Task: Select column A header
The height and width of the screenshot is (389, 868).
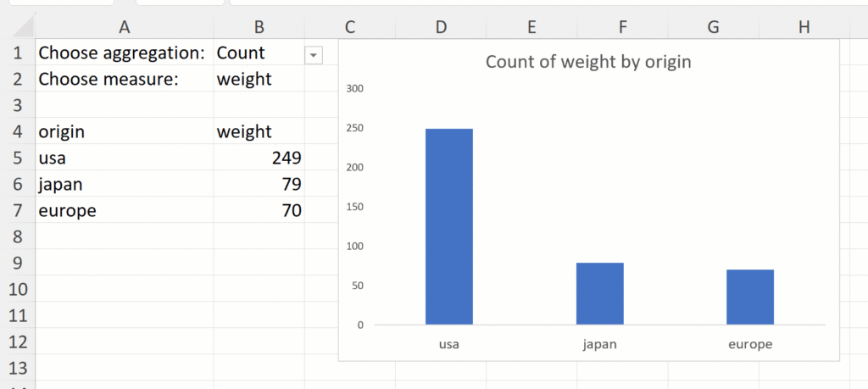Action: (124, 27)
